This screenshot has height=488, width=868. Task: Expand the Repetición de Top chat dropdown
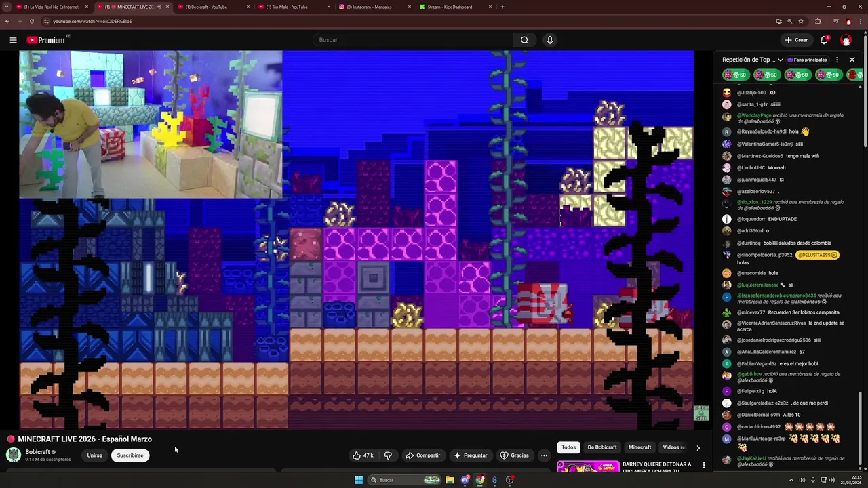tap(781, 60)
